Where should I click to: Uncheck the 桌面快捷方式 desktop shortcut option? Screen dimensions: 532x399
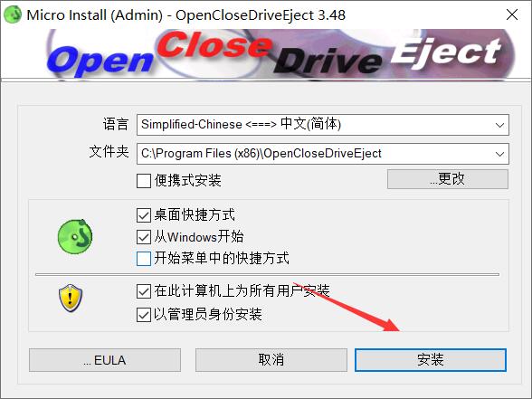coord(144,215)
